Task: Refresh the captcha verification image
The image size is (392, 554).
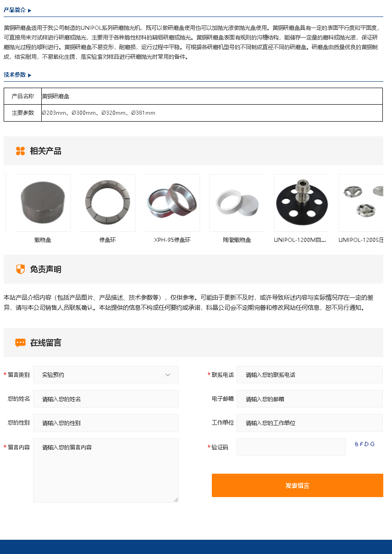Action: [x=364, y=444]
